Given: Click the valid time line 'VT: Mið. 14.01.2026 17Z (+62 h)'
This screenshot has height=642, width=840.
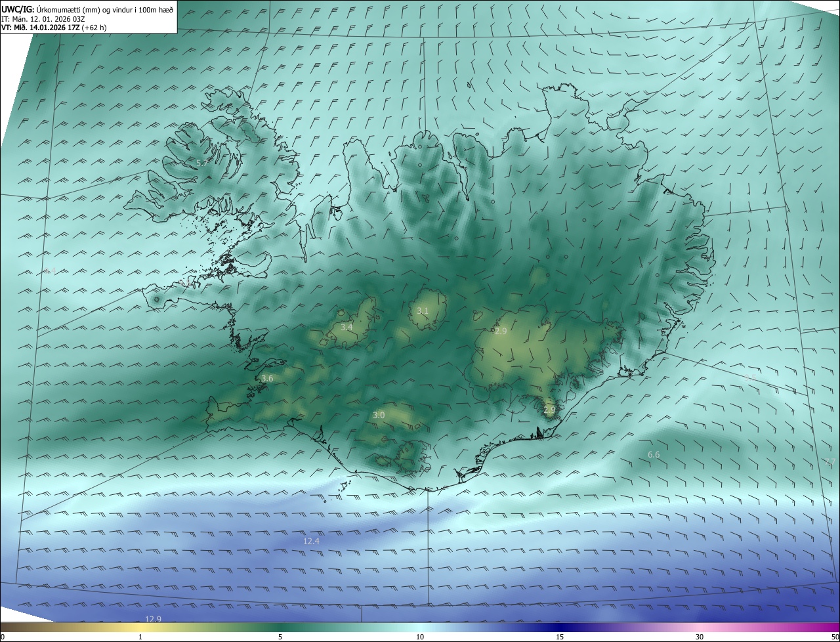Looking at the screenshot, I should [54, 28].
